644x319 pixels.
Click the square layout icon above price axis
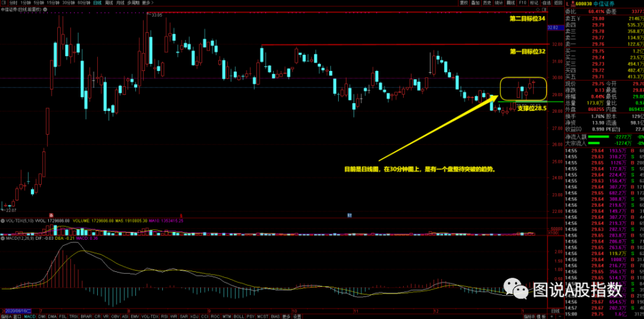coord(544,10)
